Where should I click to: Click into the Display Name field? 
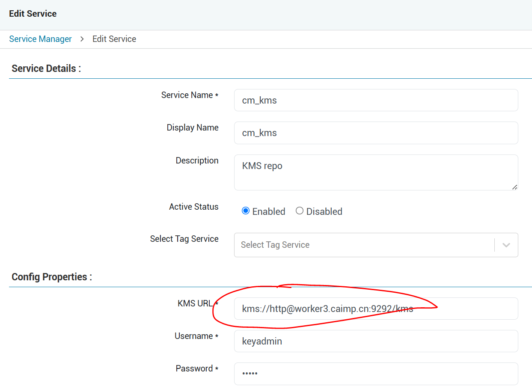(376, 133)
